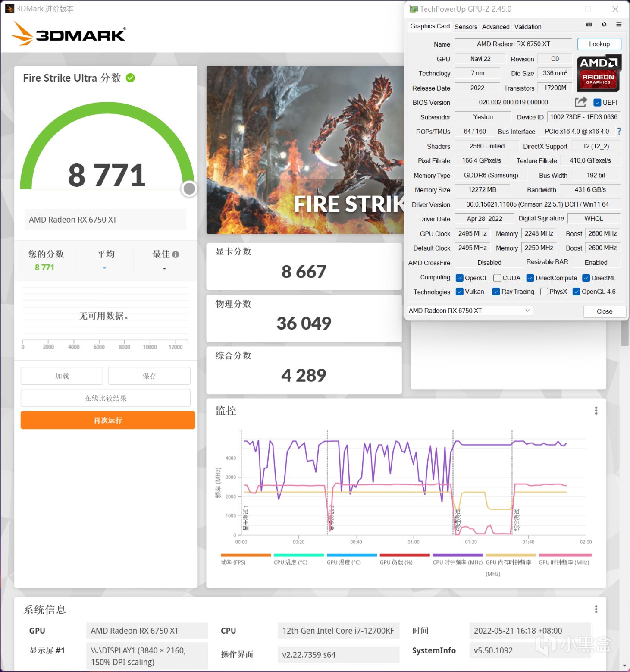Click the orange 帧率 (FPS) legend swatch
Viewport: 630px width, 672px height.
246,555
